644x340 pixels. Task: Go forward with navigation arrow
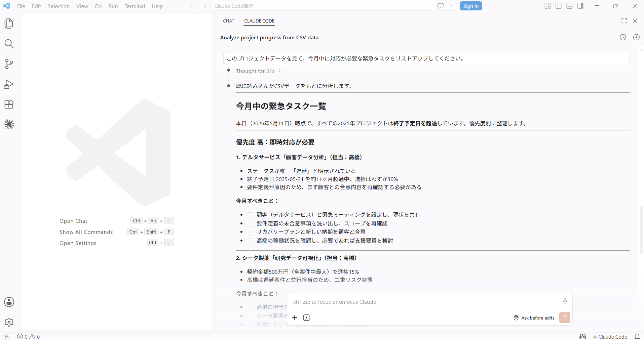[x=204, y=6]
